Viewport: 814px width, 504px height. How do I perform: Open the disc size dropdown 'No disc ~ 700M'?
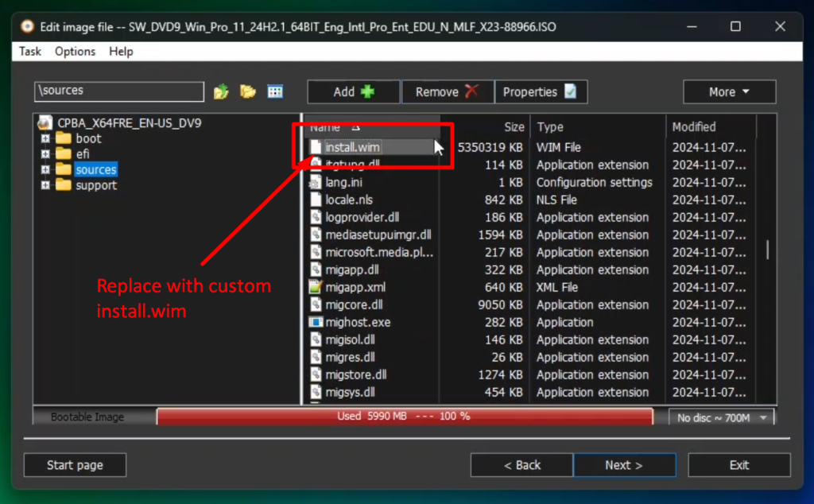(721, 417)
